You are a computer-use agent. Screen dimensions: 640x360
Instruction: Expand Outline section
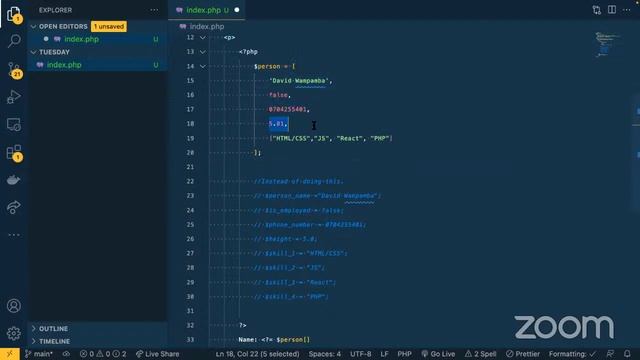click(33, 328)
